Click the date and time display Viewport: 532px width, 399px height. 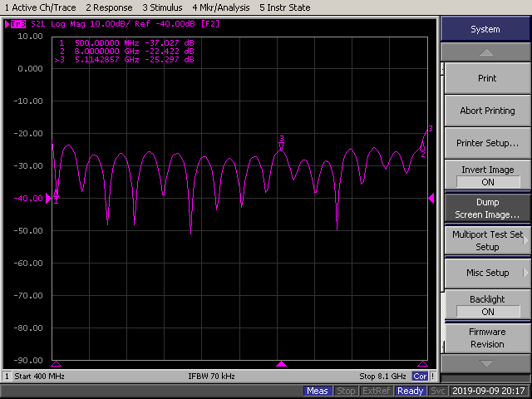point(489,391)
